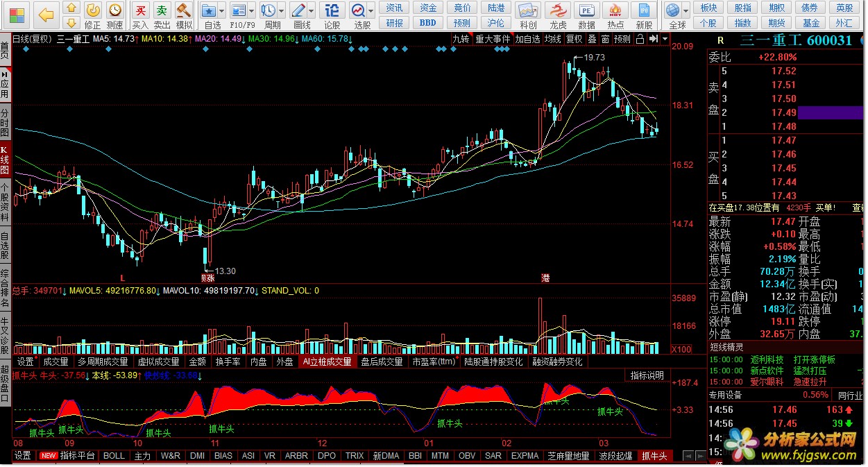Toggle 均线 moving averages display
This screenshot has height=467, width=868.
coord(553,39)
